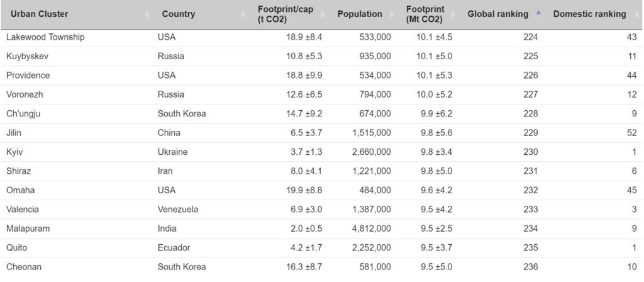The width and height of the screenshot is (644, 282).
Task: Click the Domestic ranking sort arrows
Action: tap(636, 14)
